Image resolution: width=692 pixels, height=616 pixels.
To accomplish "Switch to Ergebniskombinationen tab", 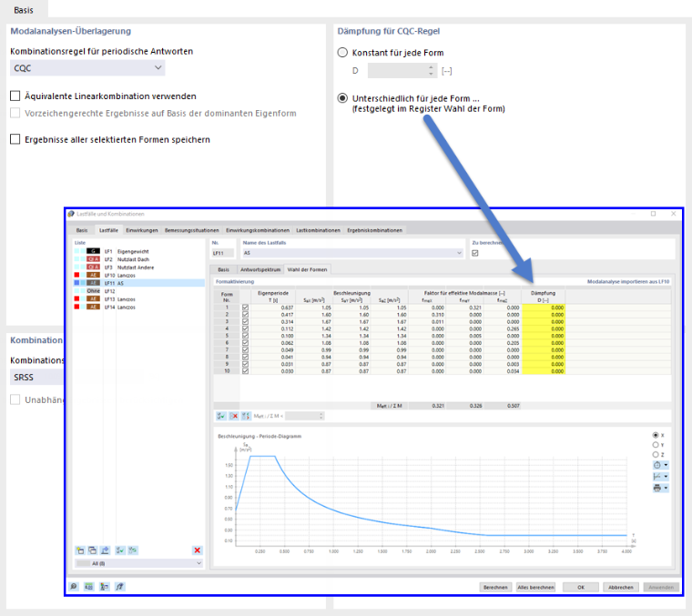I will [x=375, y=230].
